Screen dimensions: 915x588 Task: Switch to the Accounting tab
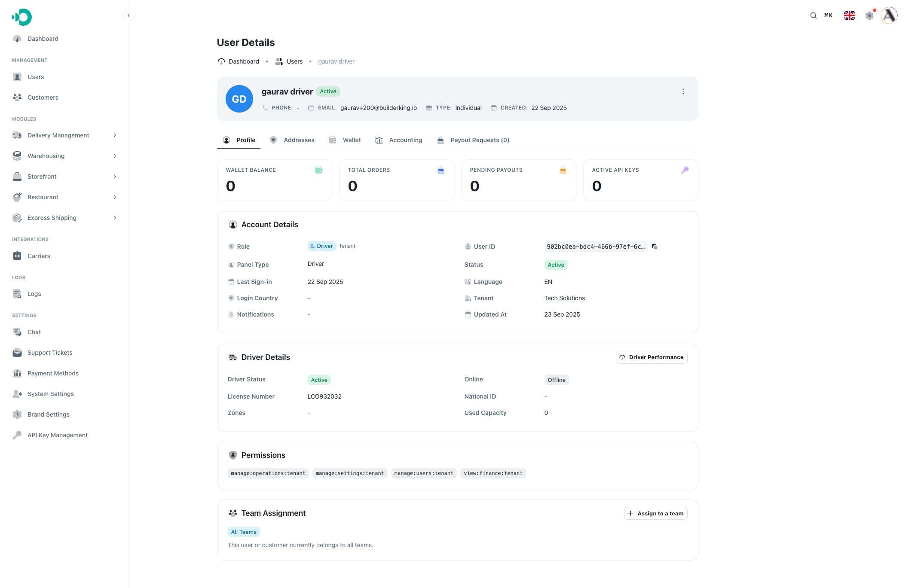pyautogui.click(x=399, y=140)
